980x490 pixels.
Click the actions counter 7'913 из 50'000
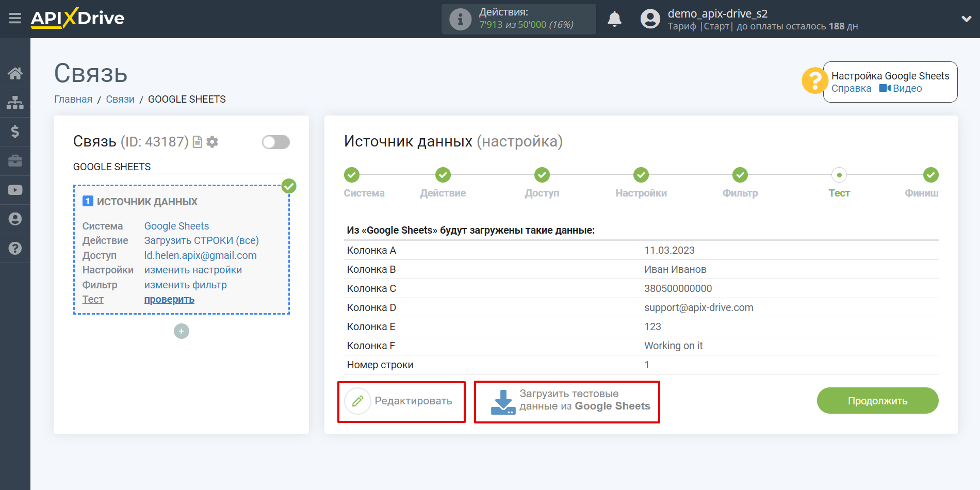(526, 25)
